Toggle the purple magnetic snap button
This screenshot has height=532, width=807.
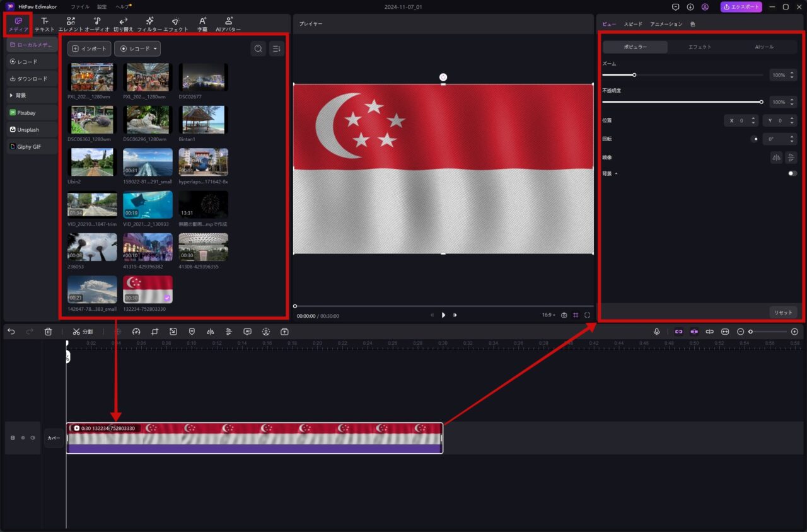(x=694, y=331)
